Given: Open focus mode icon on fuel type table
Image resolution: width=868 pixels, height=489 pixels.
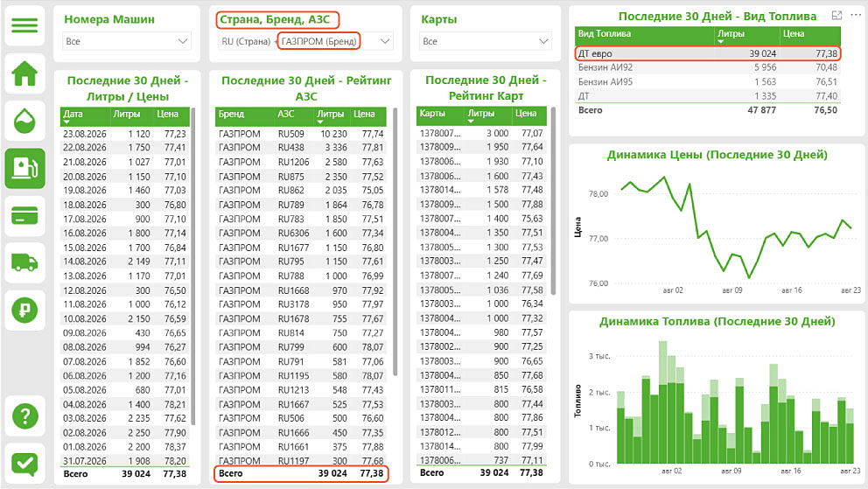Looking at the screenshot, I should coord(837,16).
